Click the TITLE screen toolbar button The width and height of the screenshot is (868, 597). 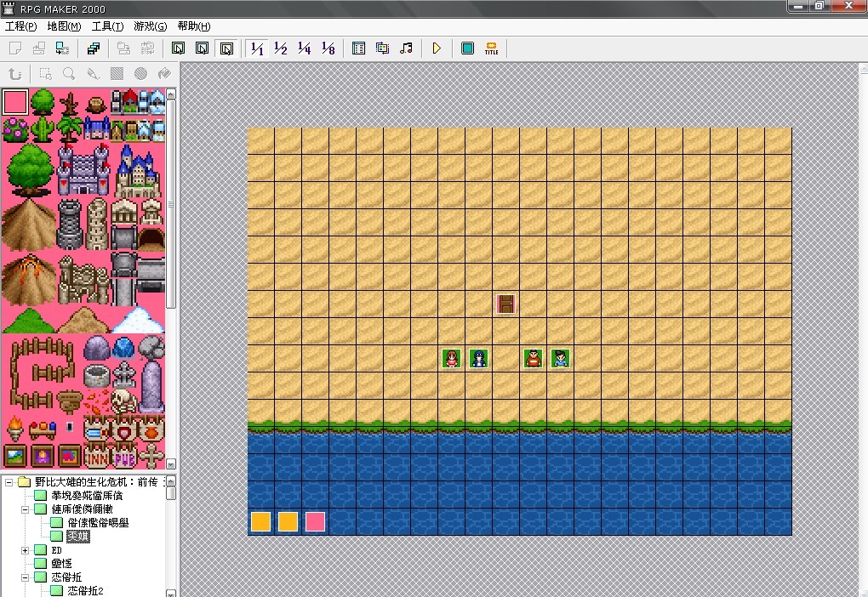pos(491,48)
